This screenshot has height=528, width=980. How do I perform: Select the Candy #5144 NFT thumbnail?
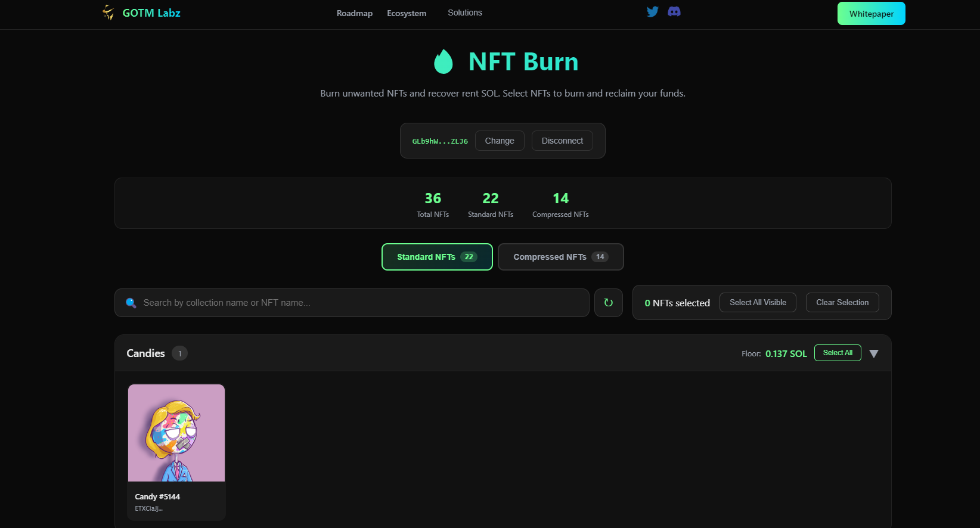[x=176, y=433]
